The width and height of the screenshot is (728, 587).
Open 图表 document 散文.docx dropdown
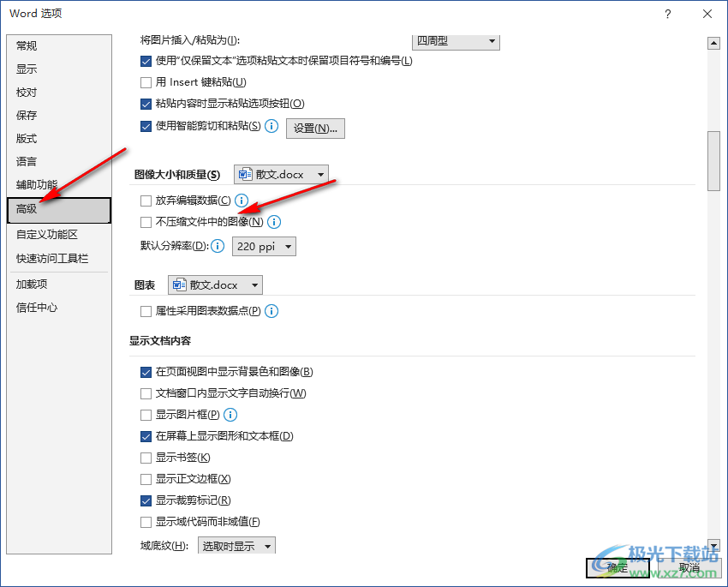[x=215, y=285]
